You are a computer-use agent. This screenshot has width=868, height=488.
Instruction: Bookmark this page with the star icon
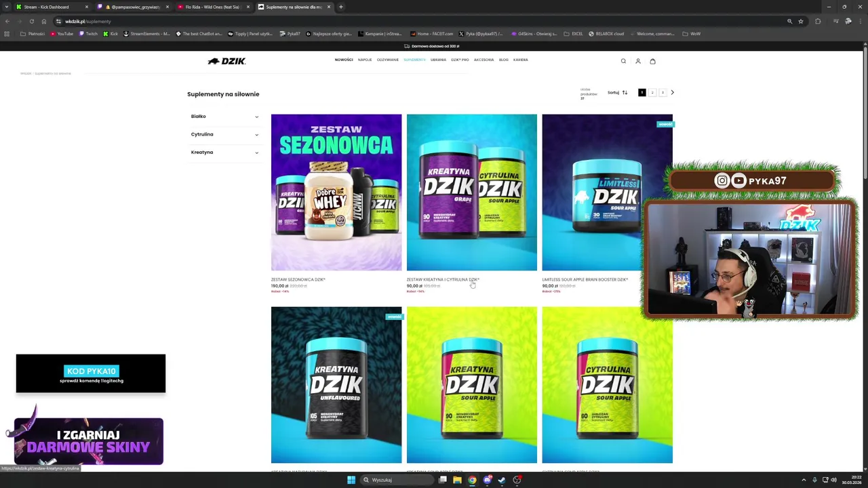801,21
